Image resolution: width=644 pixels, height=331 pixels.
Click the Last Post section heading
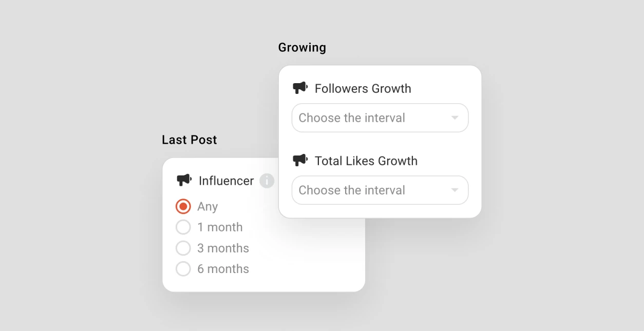click(190, 140)
